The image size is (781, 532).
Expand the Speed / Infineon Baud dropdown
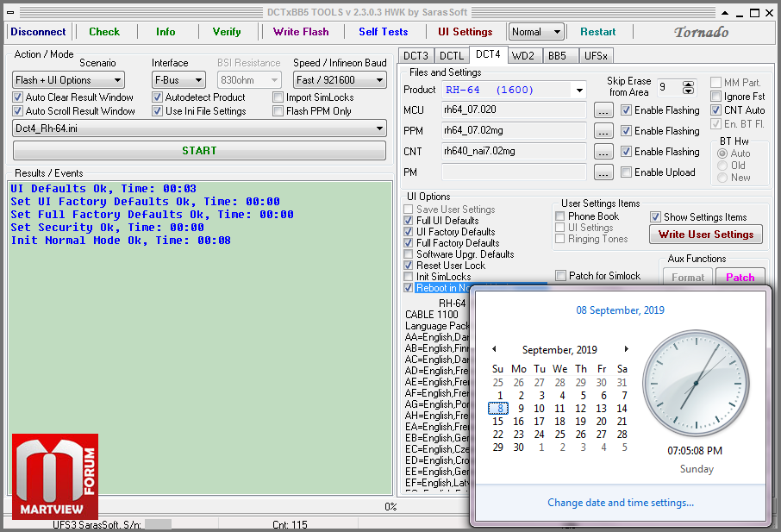(340, 80)
